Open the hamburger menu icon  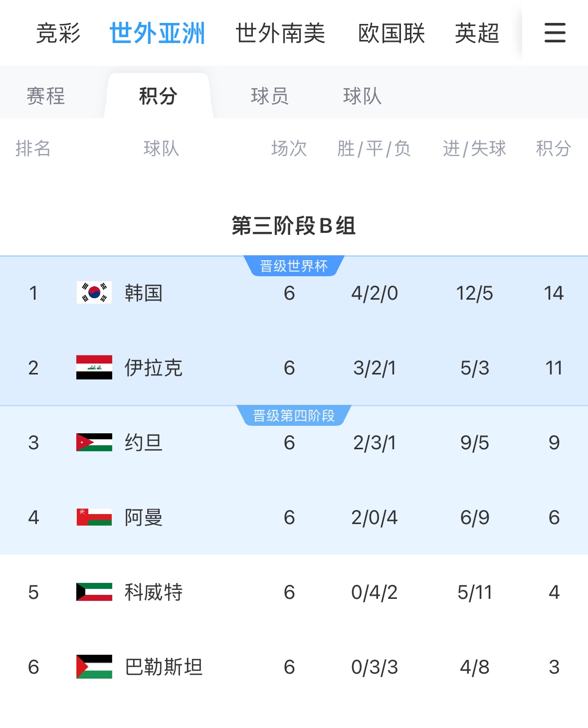pyautogui.click(x=555, y=33)
